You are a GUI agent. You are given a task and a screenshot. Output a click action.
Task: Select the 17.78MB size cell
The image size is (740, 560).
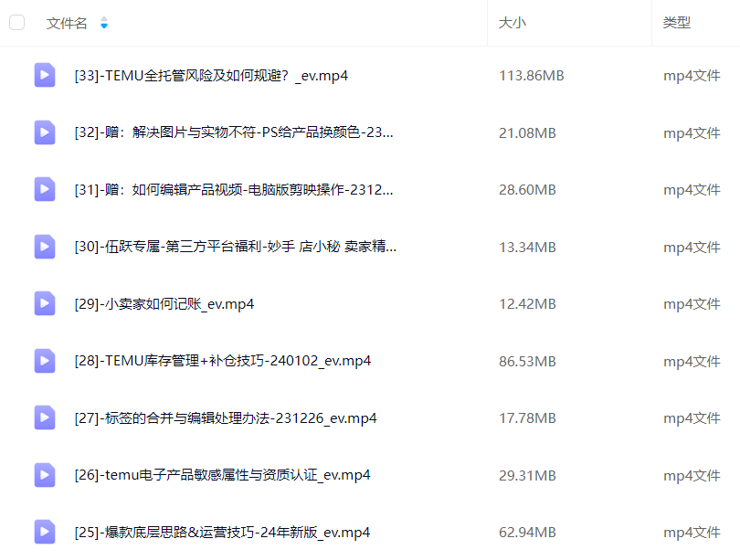coord(527,418)
